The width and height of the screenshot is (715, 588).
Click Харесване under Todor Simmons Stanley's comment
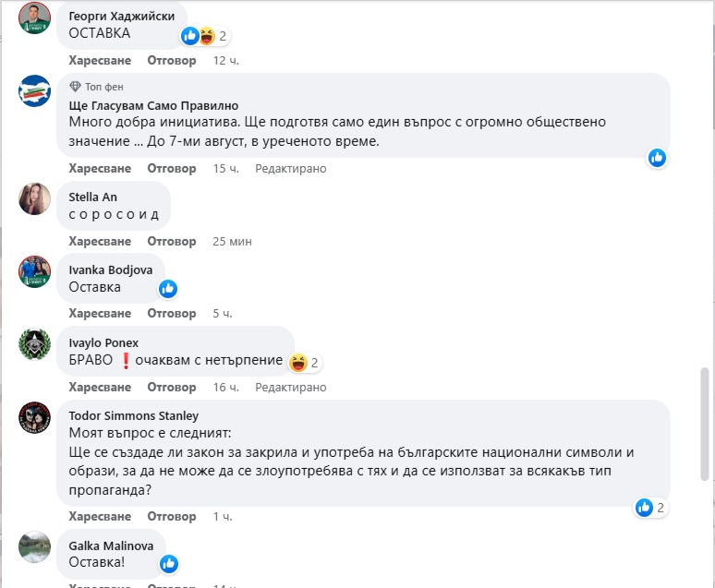pos(100,515)
